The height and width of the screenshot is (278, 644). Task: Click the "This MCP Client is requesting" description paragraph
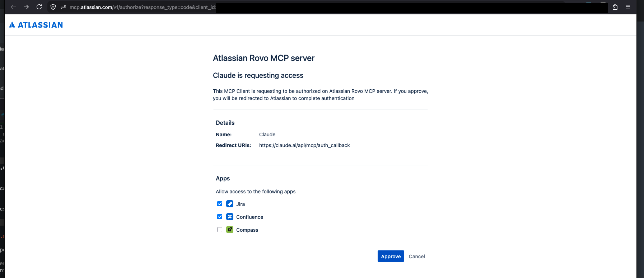[320, 95]
